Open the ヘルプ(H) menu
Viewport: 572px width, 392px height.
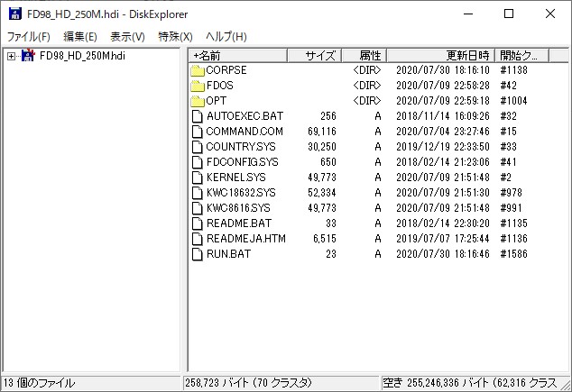coord(226,36)
